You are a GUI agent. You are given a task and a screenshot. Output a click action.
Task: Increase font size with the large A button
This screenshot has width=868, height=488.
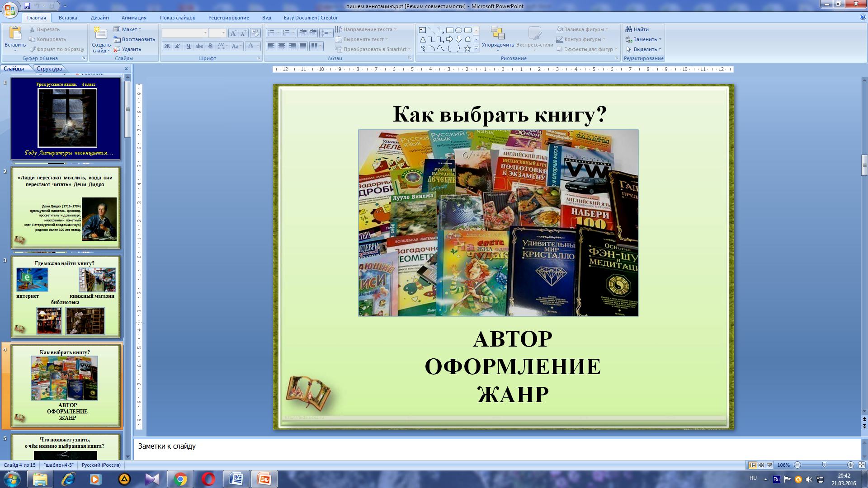(233, 33)
